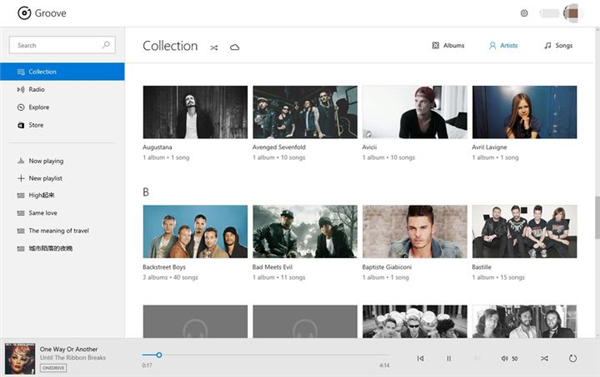The height and width of the screenshot is (377, 600).
Task: Open Augustana artist thumbnail
Action: pos(195,112)
